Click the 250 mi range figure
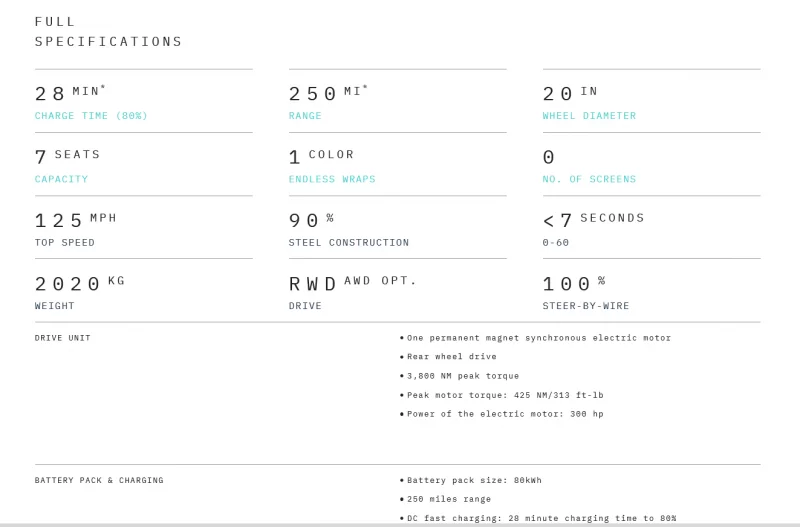 327,93
